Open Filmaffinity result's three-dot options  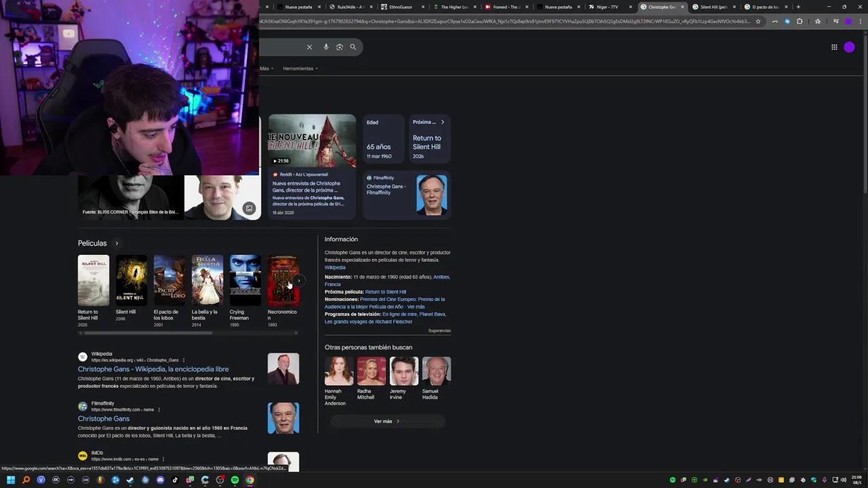click(159, 409)
